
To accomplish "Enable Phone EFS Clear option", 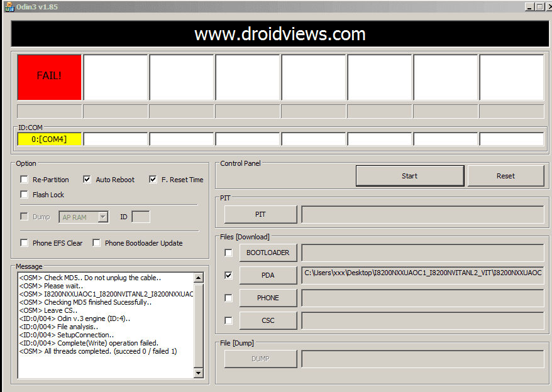I will click(x=24, y=242).
